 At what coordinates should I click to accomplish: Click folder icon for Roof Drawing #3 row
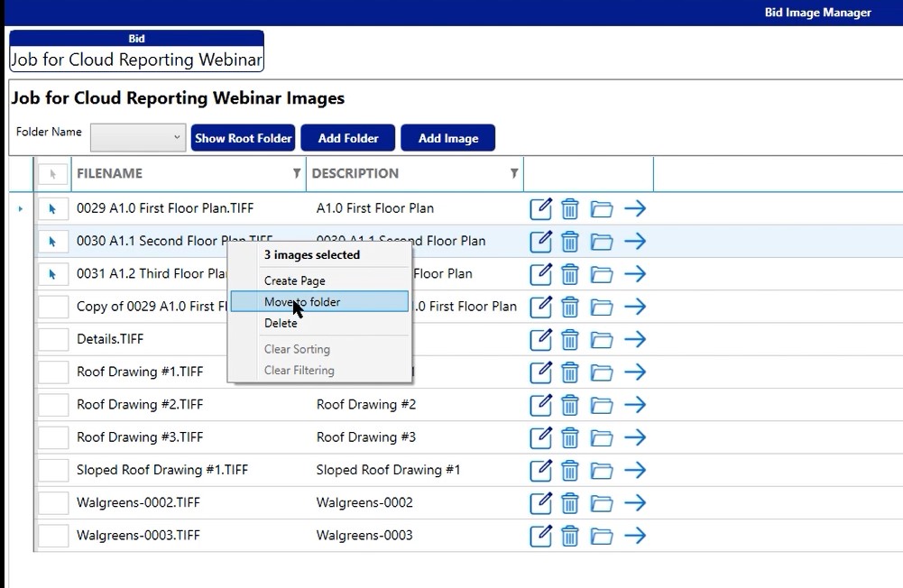click(602, 437)
